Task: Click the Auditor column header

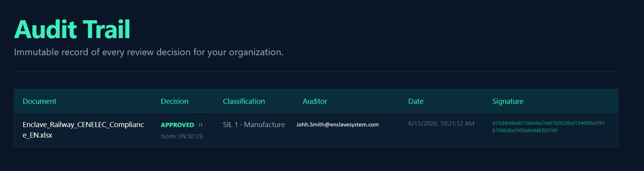Action: pos(315,101)
